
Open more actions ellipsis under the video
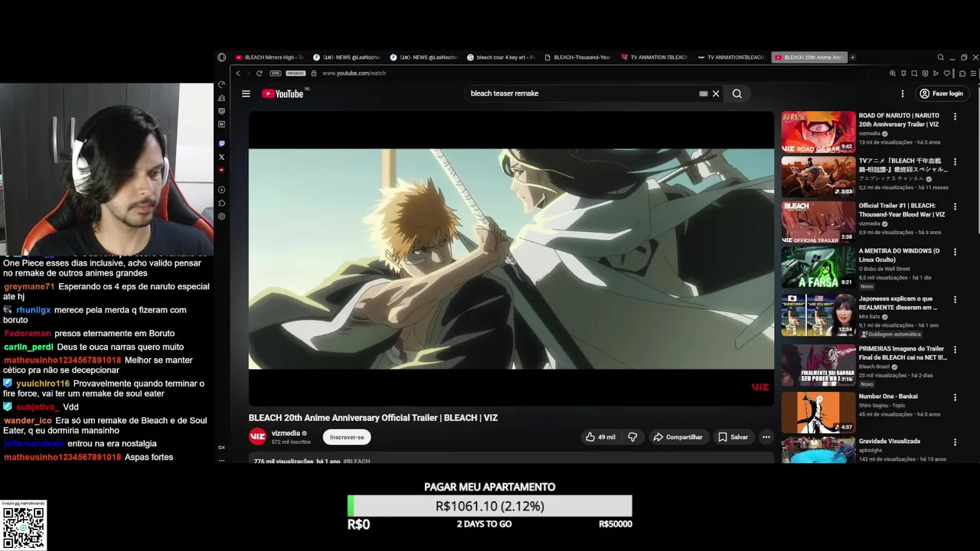(766, 437)
